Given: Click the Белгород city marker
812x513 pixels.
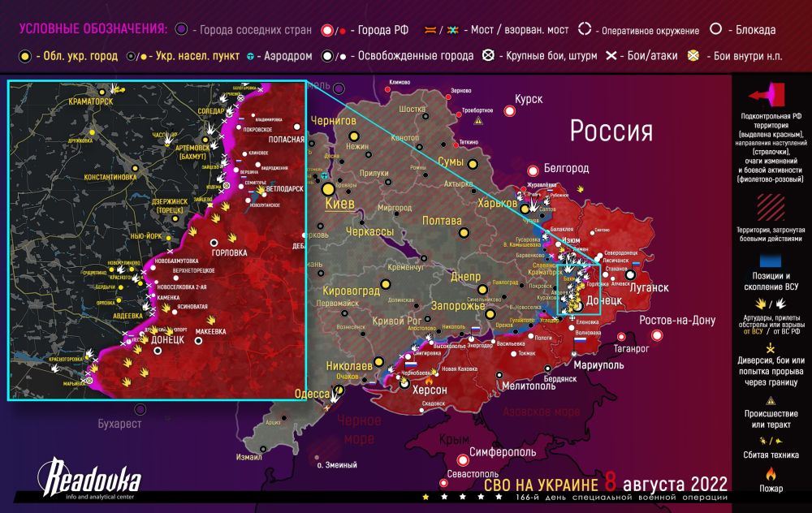Looking at the screenshot, I should click(x=533, y=170).
